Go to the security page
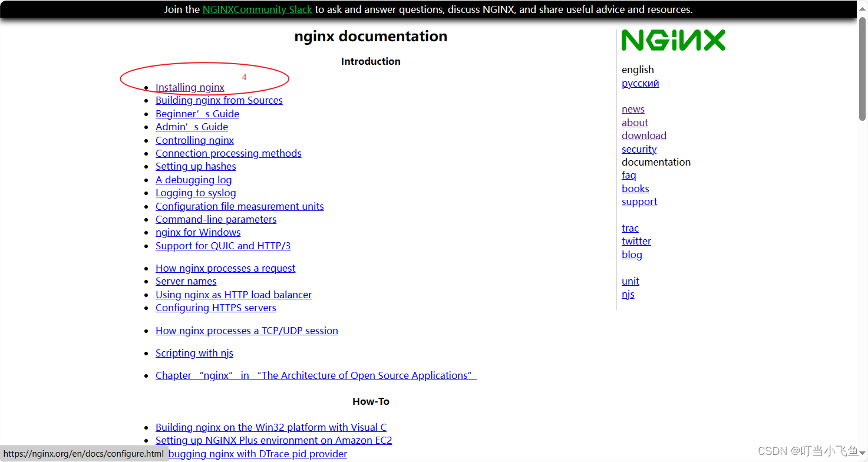This screenshot has width=868, height=462. pos(639,149)
